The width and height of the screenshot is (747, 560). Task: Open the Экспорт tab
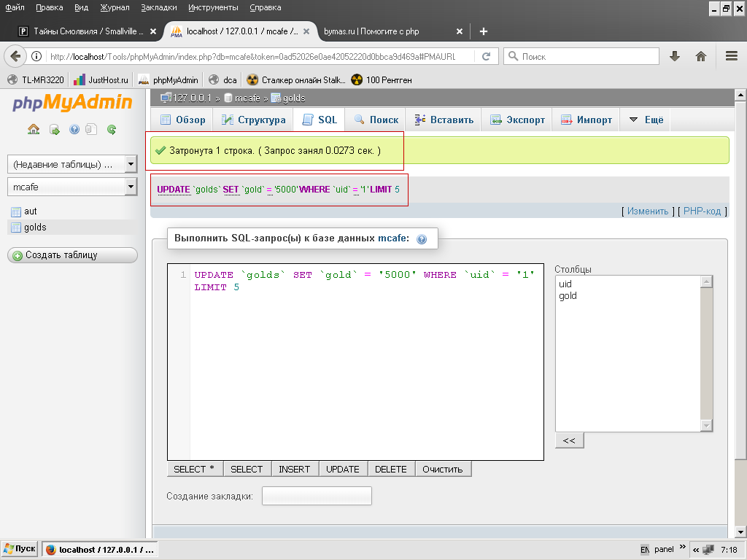coord(517,120)
